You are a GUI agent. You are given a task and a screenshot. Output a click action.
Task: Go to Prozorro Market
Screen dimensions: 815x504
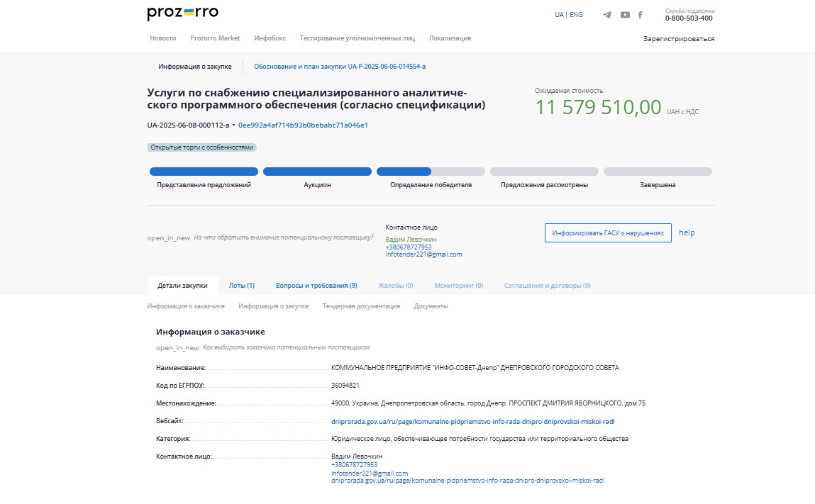[215, 38]
